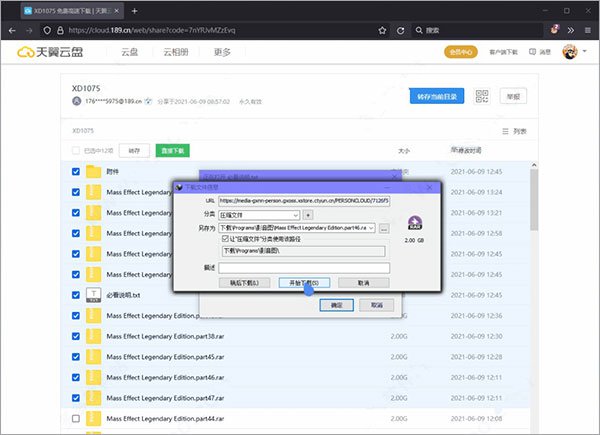Switch the 列表 list view mode
Screen dimensions: 600x435
point(514,131)
